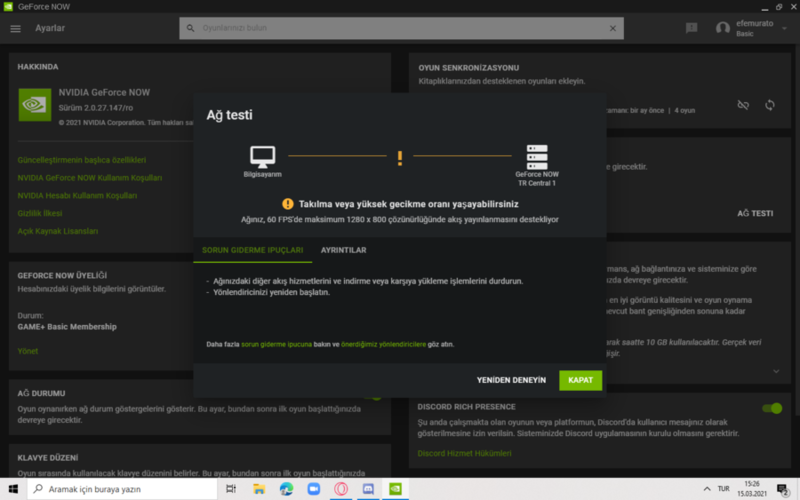Expand the streaming quality section chevron
Viewport: 800px width, 500px height.
[x=776, y=371]
